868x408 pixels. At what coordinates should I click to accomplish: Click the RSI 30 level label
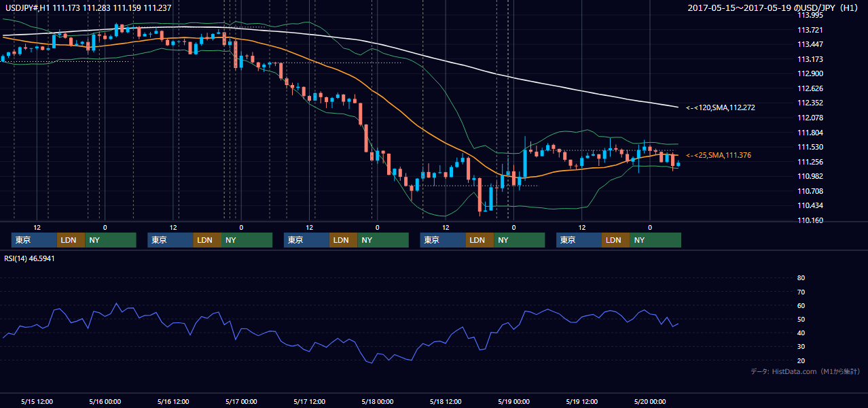point(801,347)
